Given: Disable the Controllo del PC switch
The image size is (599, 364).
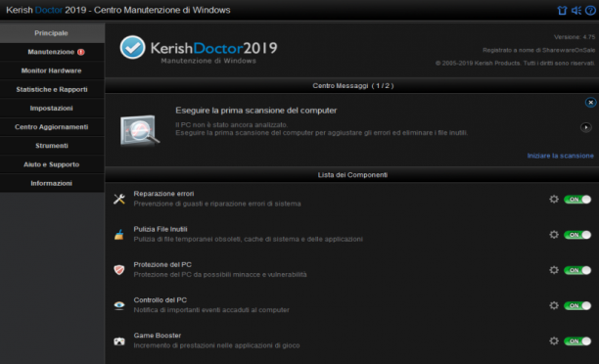Looking at the screenshot, I should [577, 305].
